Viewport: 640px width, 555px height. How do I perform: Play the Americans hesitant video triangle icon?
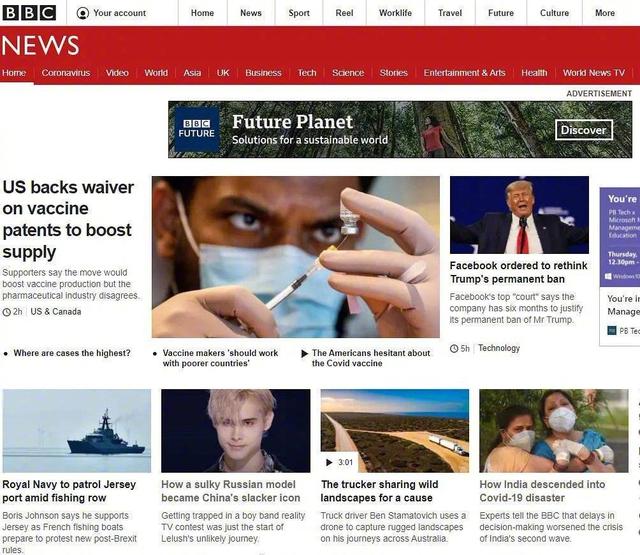304,353
